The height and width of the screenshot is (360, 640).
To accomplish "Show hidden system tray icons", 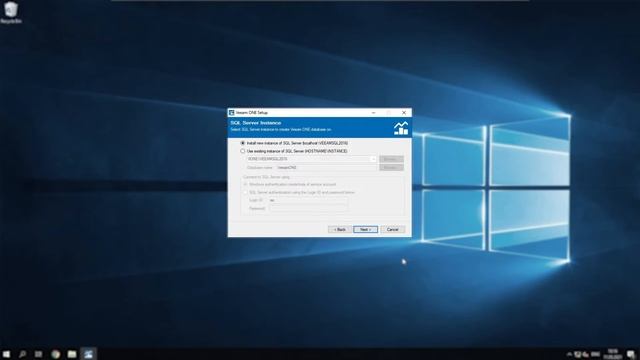I will pyautogui.click(x=569, y=354).
